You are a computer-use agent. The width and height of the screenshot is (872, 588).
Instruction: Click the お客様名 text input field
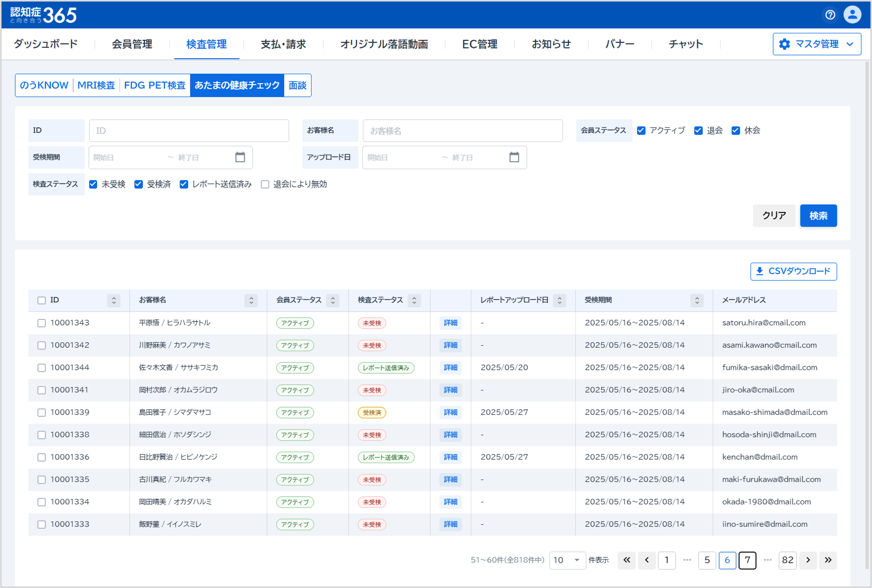(x=462, y=131)
